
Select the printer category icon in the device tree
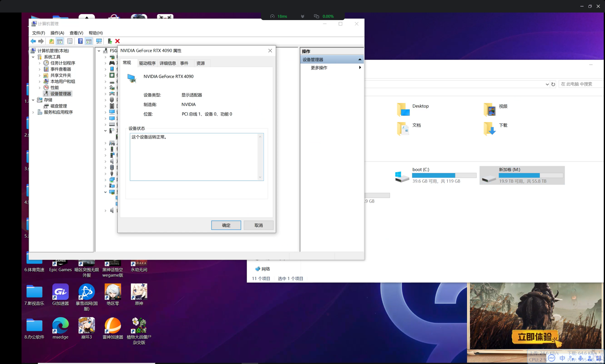point(112,94)
